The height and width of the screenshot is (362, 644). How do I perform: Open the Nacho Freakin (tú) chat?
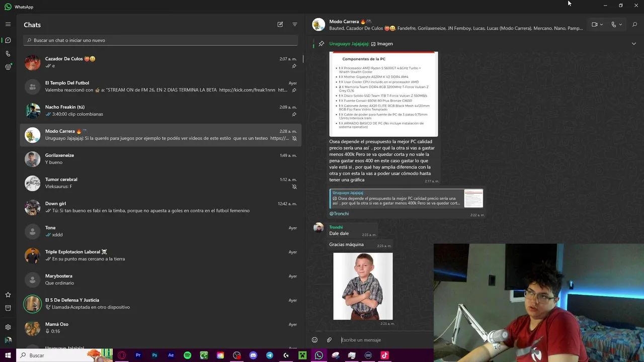(x=160, y=111)
